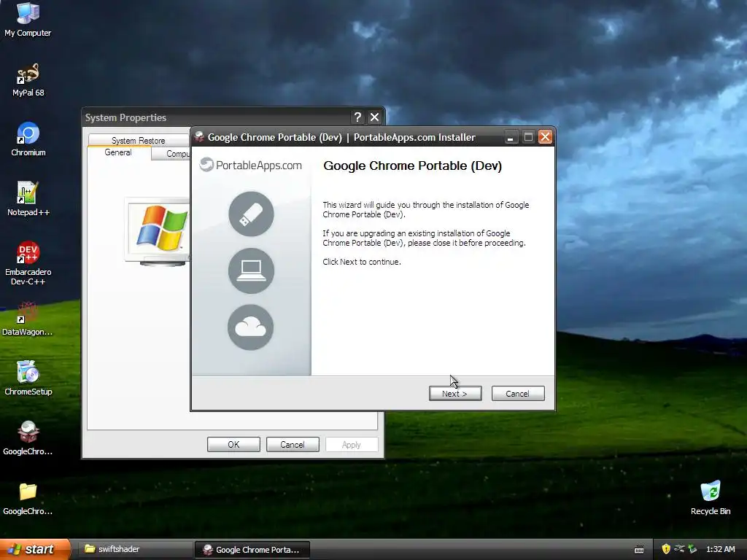Cancel the Chrome Portable installer

518,393
